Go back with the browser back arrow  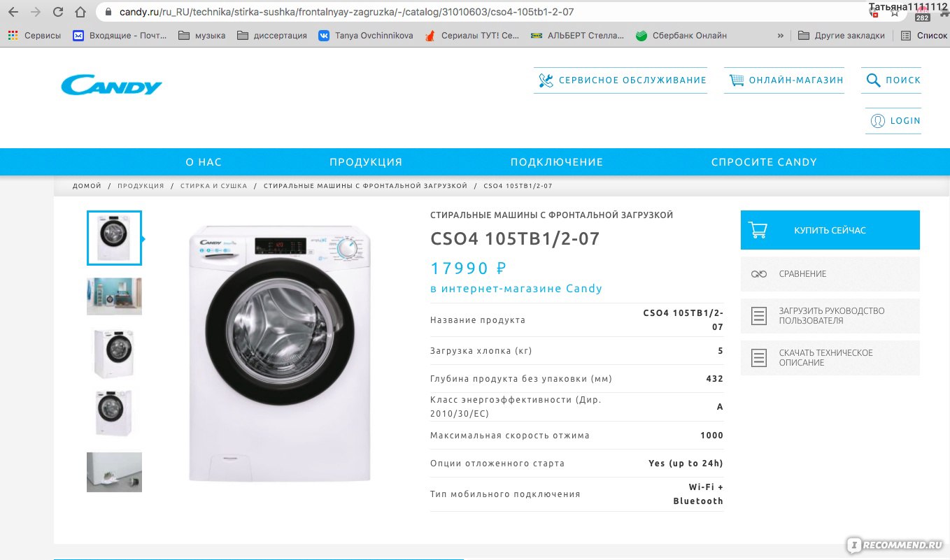tap(13, 13)
